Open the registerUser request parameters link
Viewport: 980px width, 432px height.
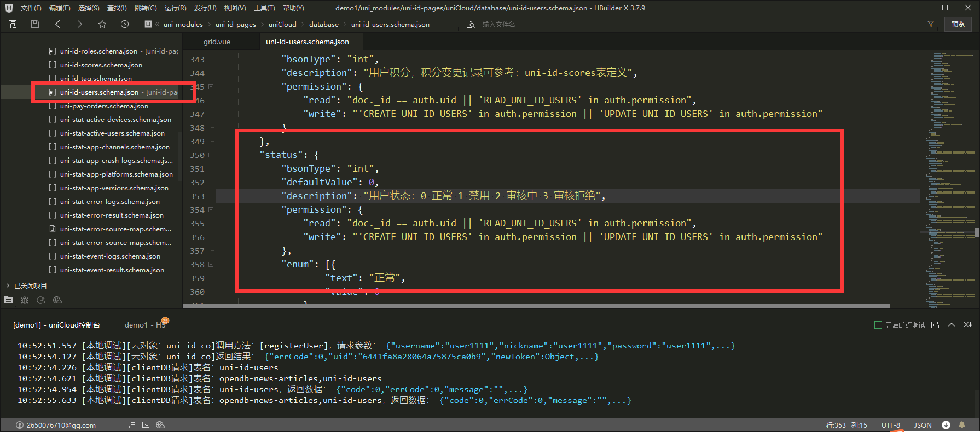coord(560,346)
